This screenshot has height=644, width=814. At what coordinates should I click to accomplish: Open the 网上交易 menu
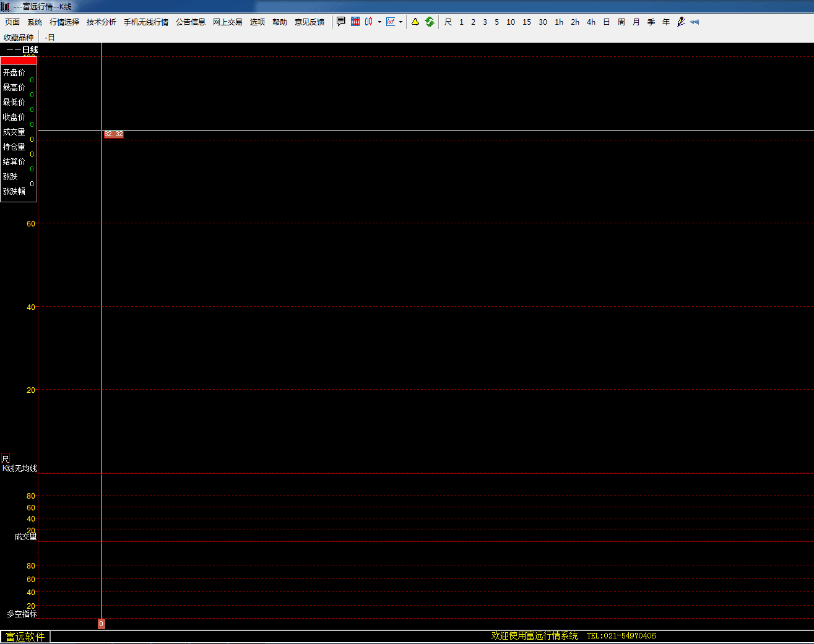227,22
